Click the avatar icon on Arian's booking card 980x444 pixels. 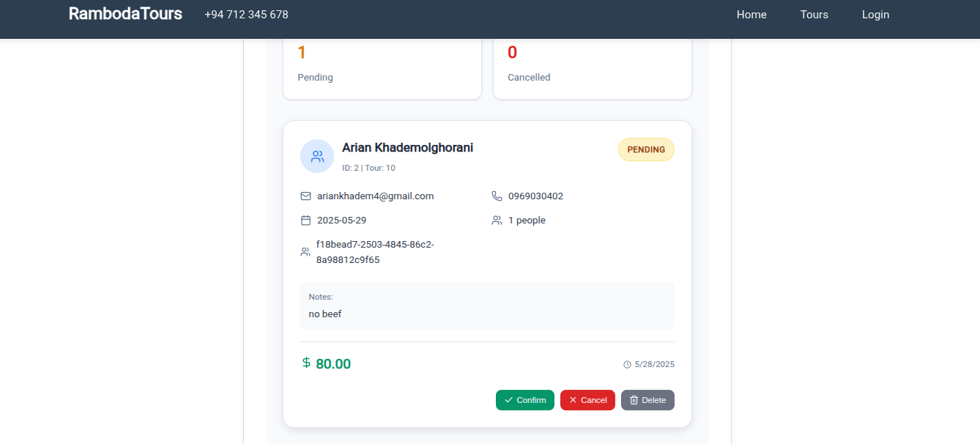click(x=316, y=156)
